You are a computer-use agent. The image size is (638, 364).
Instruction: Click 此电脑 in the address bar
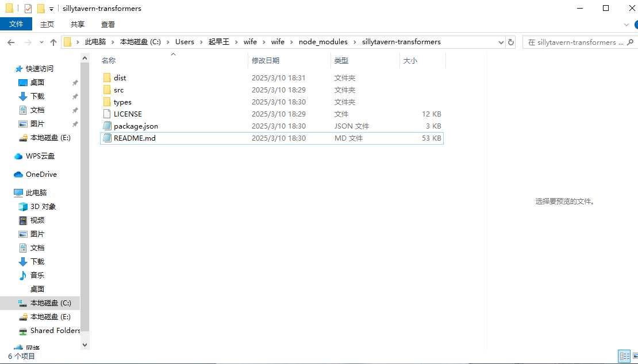(95, 42)
